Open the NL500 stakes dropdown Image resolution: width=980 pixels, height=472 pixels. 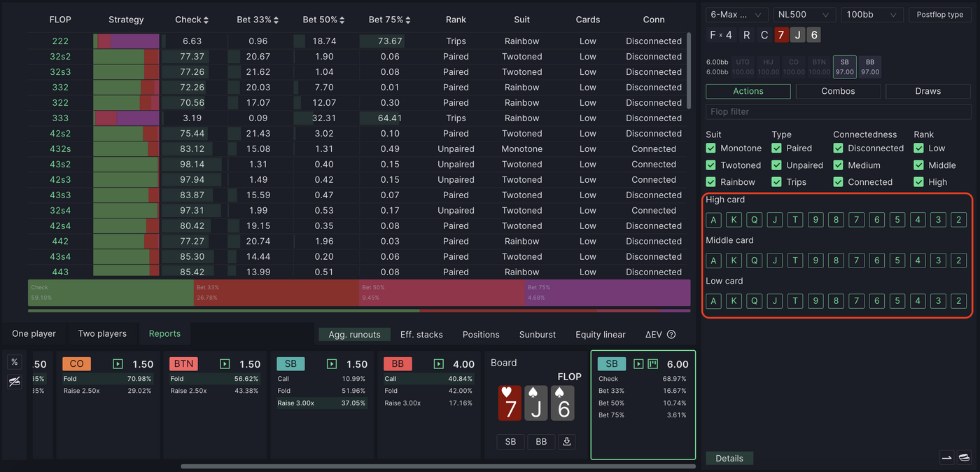tap(804, 15)
